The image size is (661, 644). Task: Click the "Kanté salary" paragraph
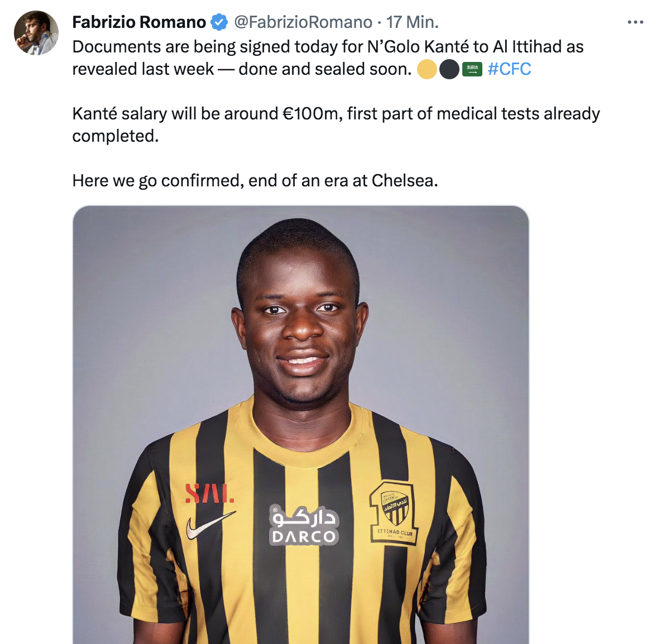[x=336, y=125]
